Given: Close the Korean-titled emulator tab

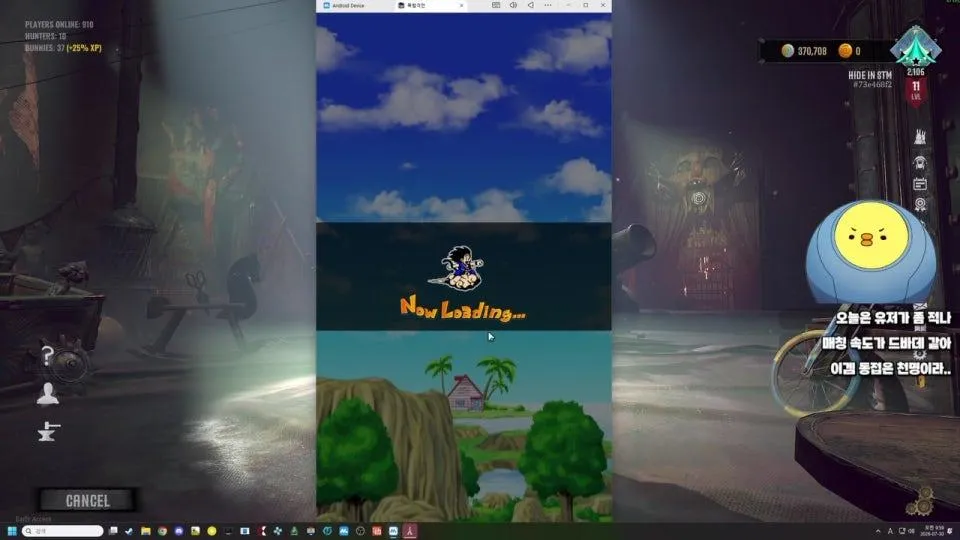Looking at the screenshot, I should [x=461, y=6].
